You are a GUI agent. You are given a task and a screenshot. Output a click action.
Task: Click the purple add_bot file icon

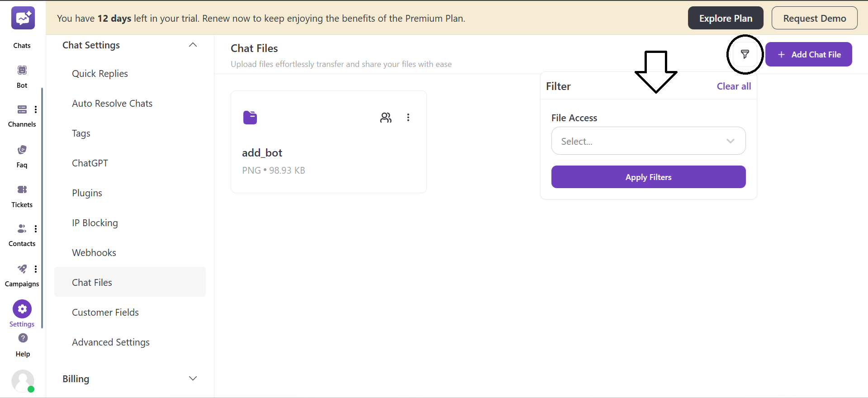(x=250, y=118)
